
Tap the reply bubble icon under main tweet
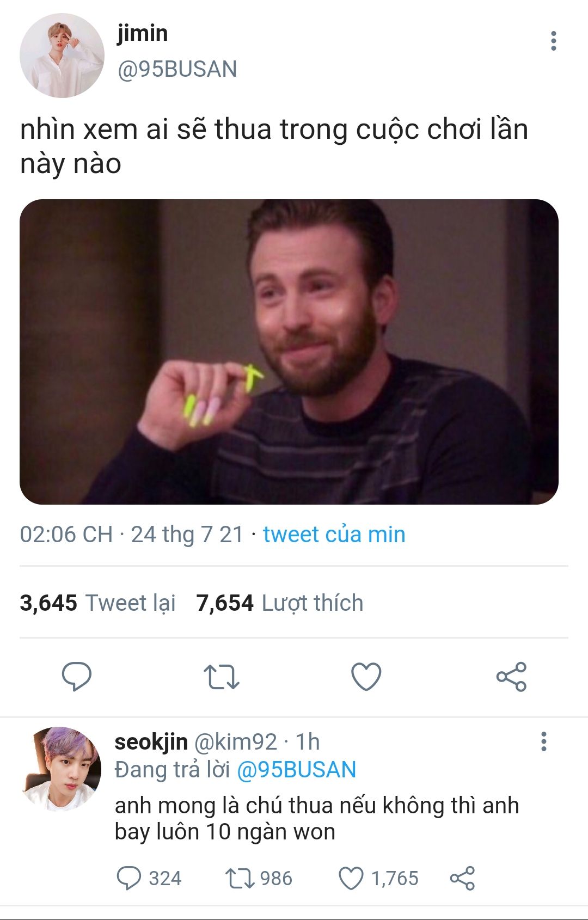tap(77, 677)
